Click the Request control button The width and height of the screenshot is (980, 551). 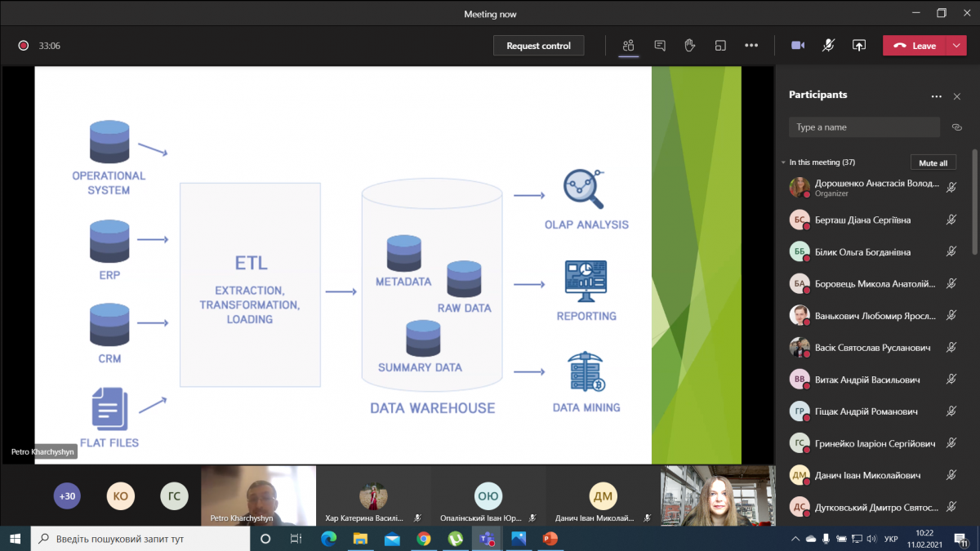538,46
